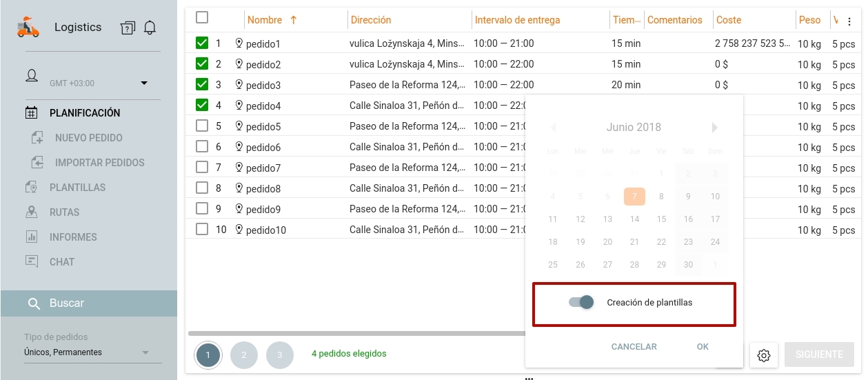Image resolution: width=868 pixels, height=380 pixels.
Task: Open the notifications bell
Action: coord(150,28)
